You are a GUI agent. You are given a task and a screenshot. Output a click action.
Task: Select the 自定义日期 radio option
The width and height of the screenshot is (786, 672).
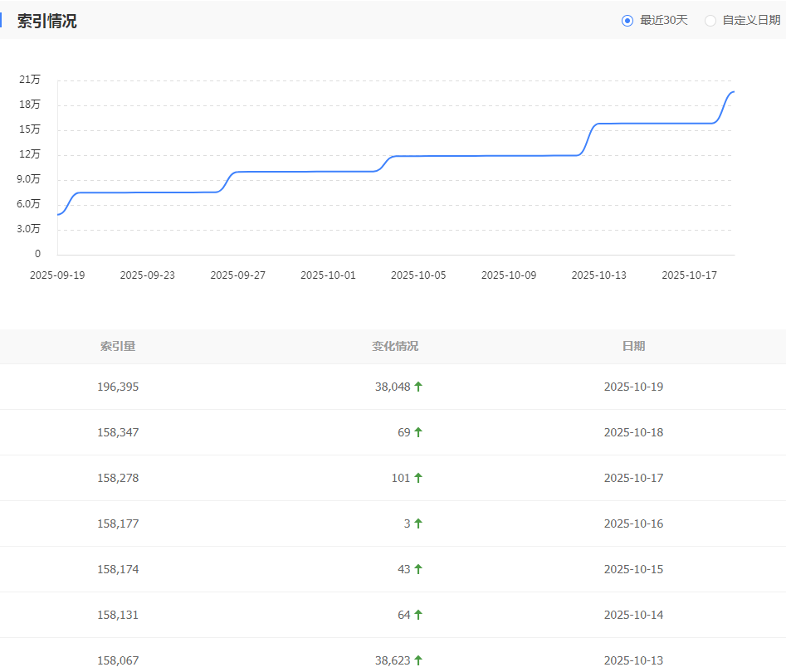click(x=710, y=21)
